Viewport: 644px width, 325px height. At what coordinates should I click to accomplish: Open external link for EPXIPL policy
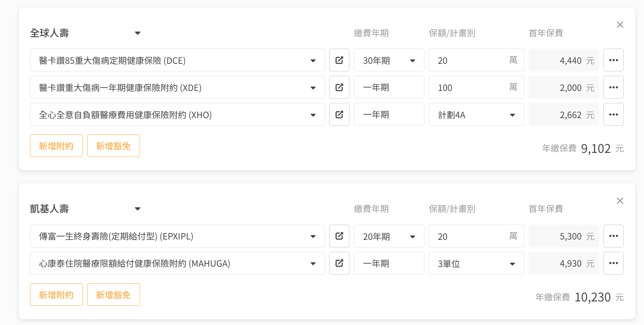pyautogui.click(x=339, y=236)
